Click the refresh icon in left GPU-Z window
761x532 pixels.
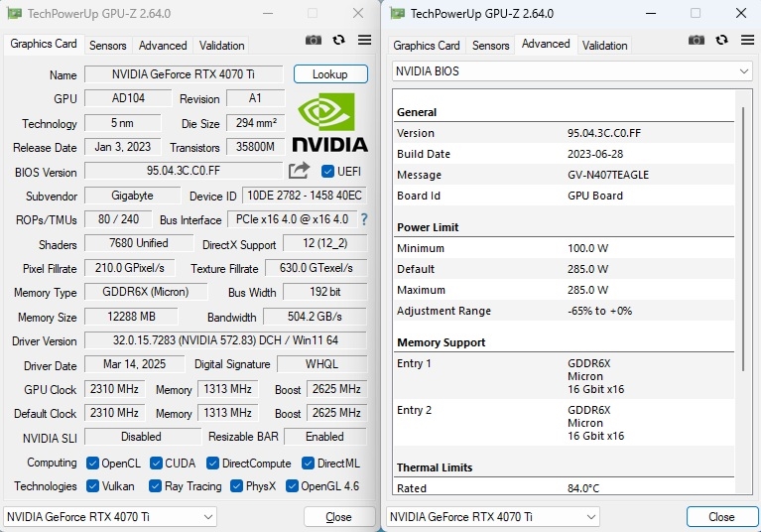tap(338, 40)
